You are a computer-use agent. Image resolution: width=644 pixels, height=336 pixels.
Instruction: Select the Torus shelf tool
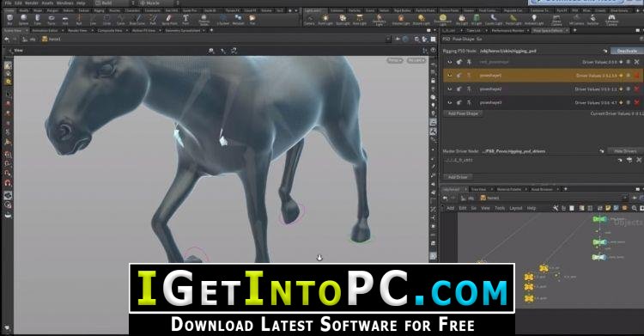(52, 19)
